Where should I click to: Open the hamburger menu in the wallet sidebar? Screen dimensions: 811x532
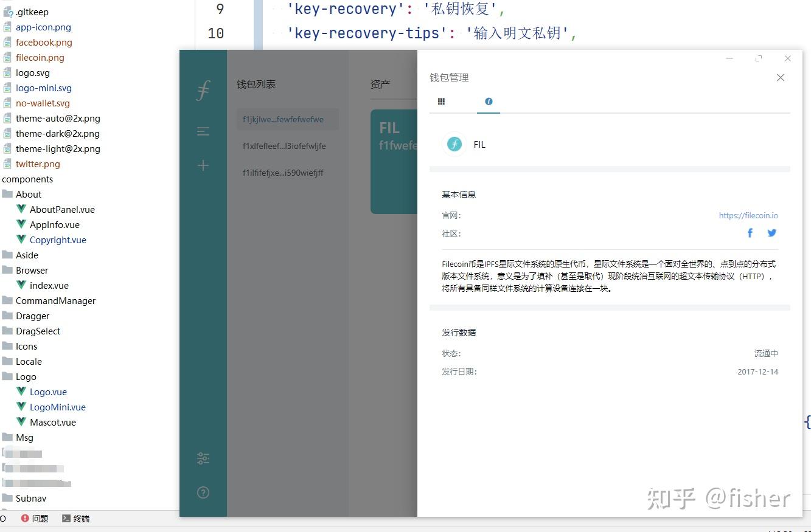click(x=203, y=131)
